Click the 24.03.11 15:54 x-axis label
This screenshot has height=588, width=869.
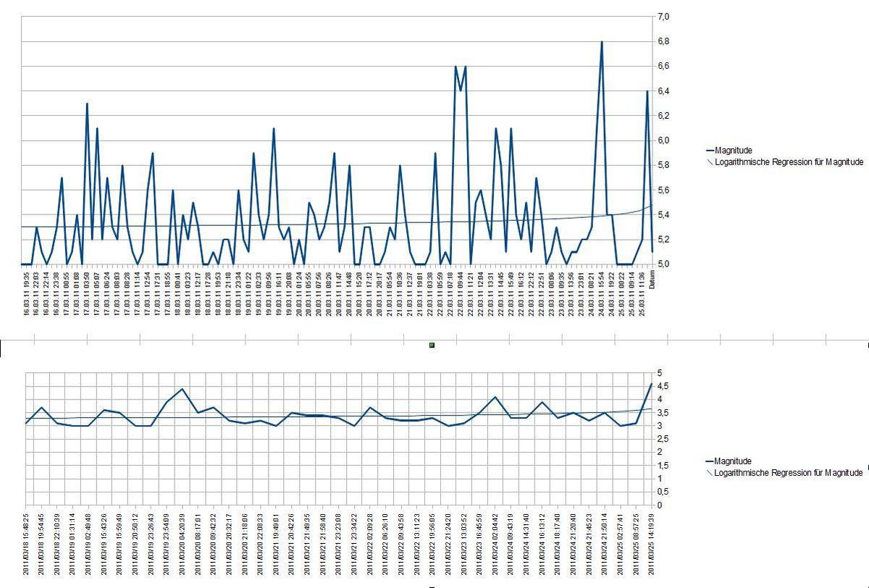click(x=602, y=293)
